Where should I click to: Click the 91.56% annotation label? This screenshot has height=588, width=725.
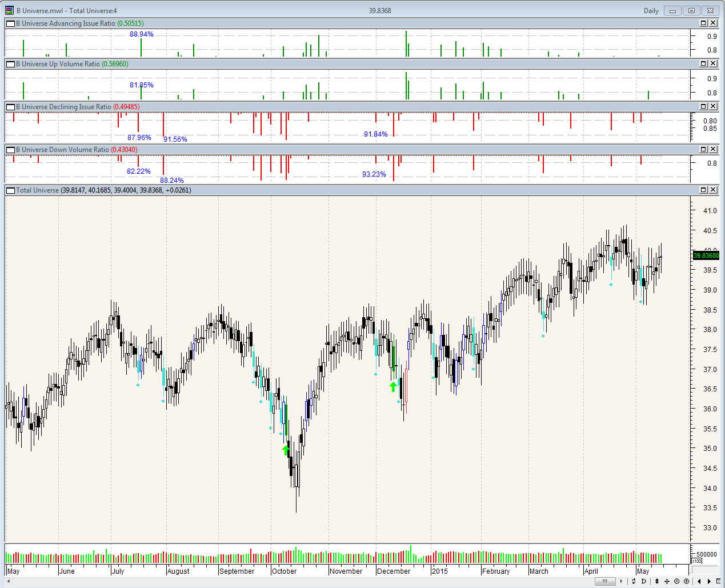point(175,139)
